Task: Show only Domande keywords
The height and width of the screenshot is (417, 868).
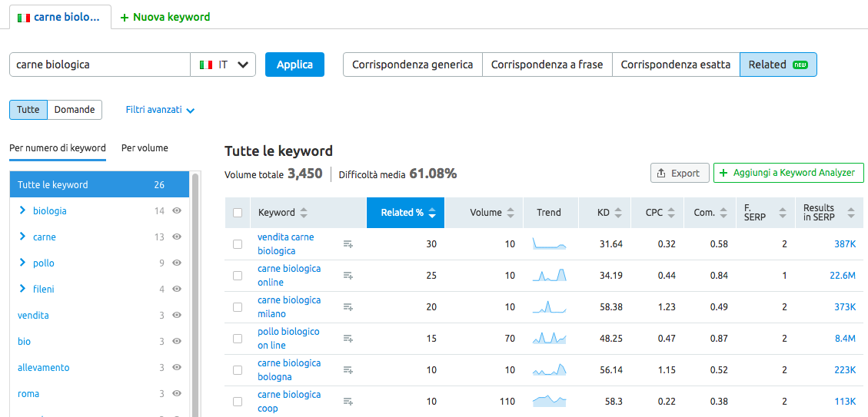Action: coord(75,110)
